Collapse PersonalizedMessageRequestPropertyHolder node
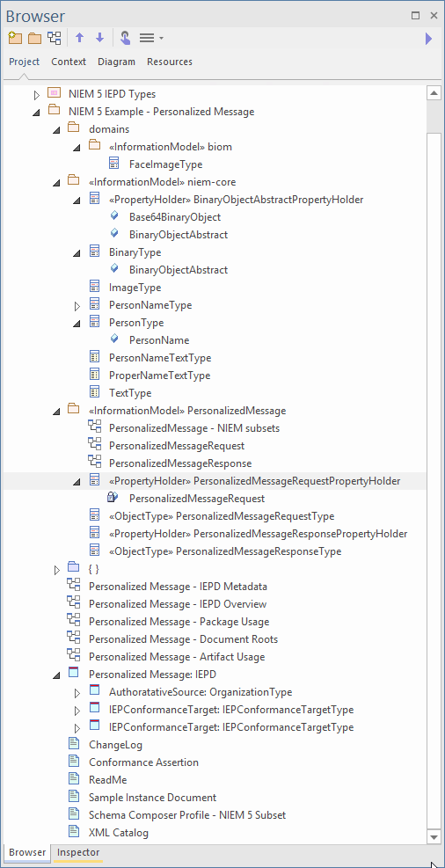The width and height of the screenshot is (445, 868). (77, 482)
